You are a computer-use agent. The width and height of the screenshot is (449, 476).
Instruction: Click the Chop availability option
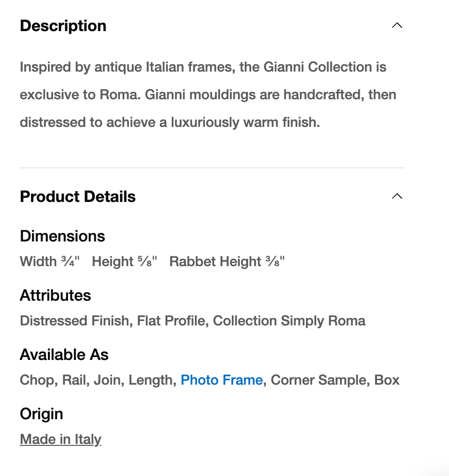click(38, 380)
